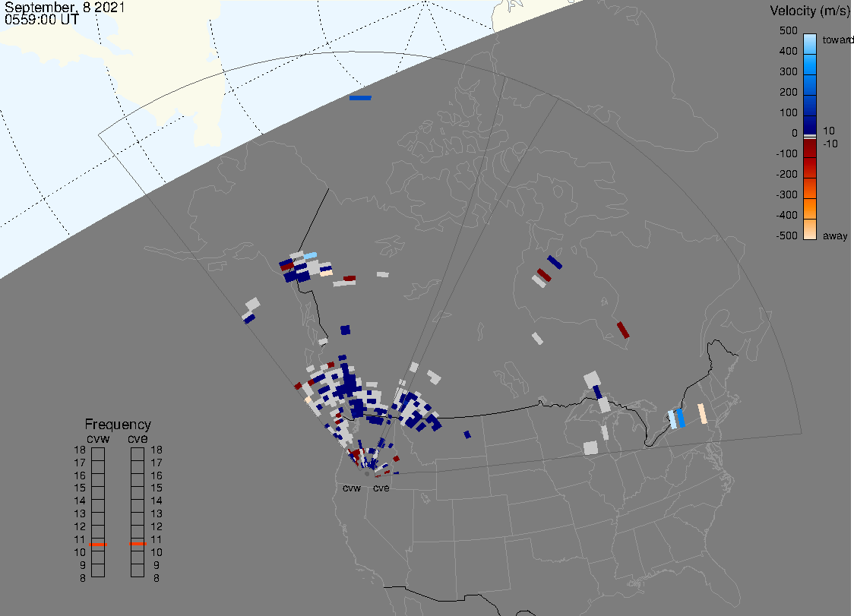Click the 'toward' label on velocity scale

[x=839, y=39]
